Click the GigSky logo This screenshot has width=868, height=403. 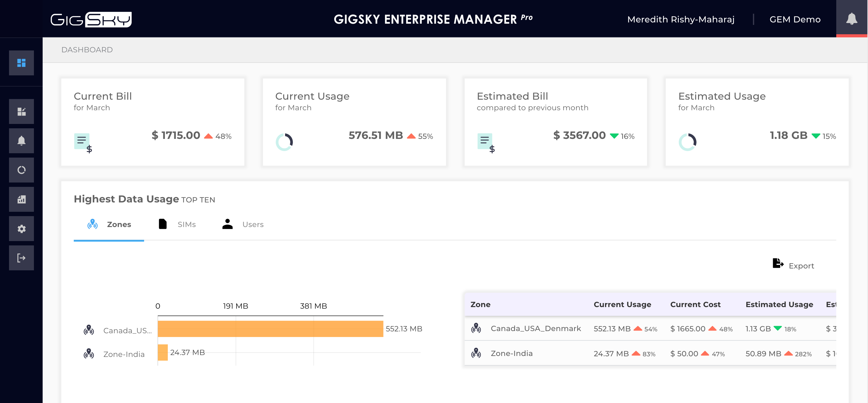[91, 20]
